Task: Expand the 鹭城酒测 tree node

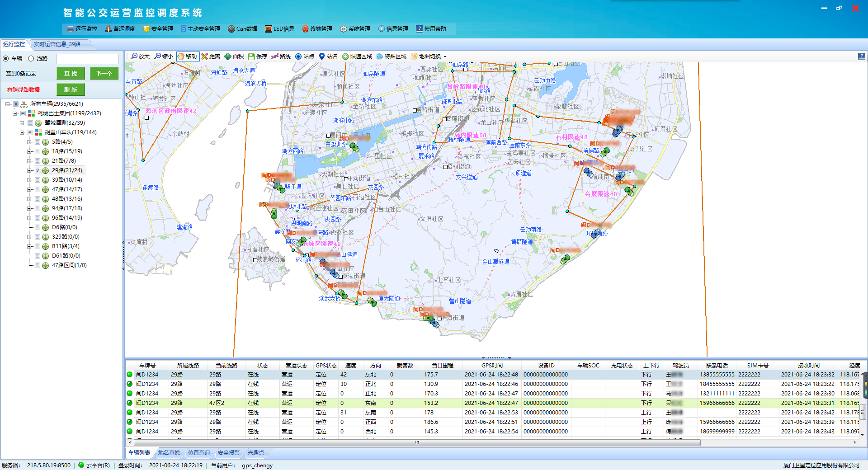Action: (x=22, y=123)
